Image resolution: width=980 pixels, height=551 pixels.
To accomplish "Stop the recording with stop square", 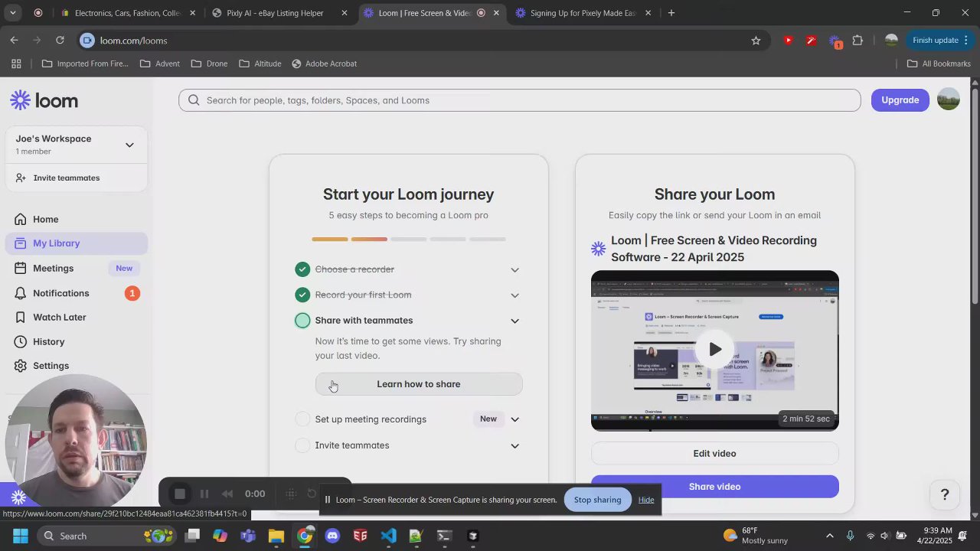I will point(180,494).
